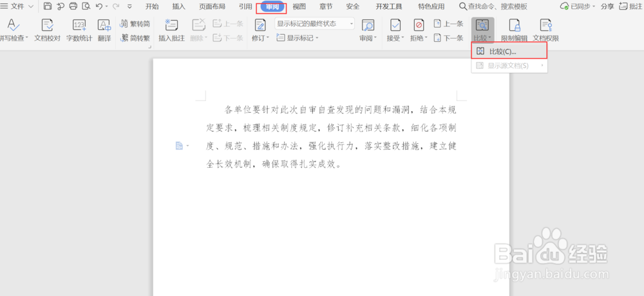Click the Undo arrow icon
Viewport: 644px width, 296px height.
click(x=99, y=6)
